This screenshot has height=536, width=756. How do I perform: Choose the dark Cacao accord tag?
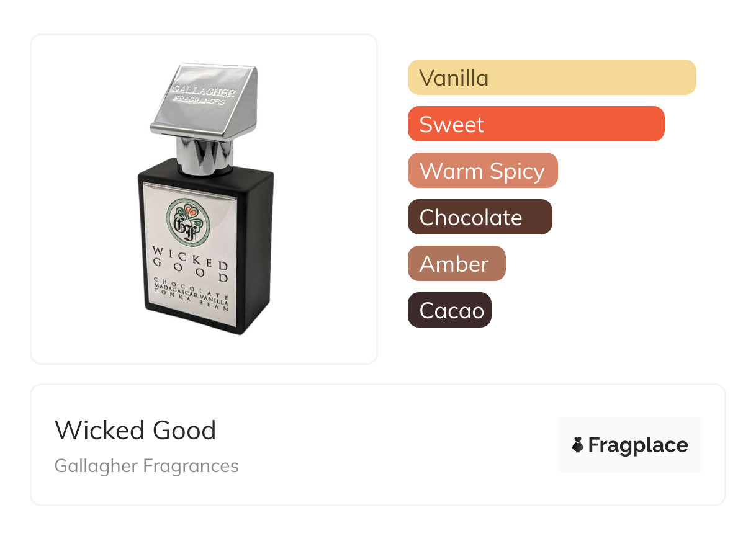pyautogui.click(x=449, y=310)
